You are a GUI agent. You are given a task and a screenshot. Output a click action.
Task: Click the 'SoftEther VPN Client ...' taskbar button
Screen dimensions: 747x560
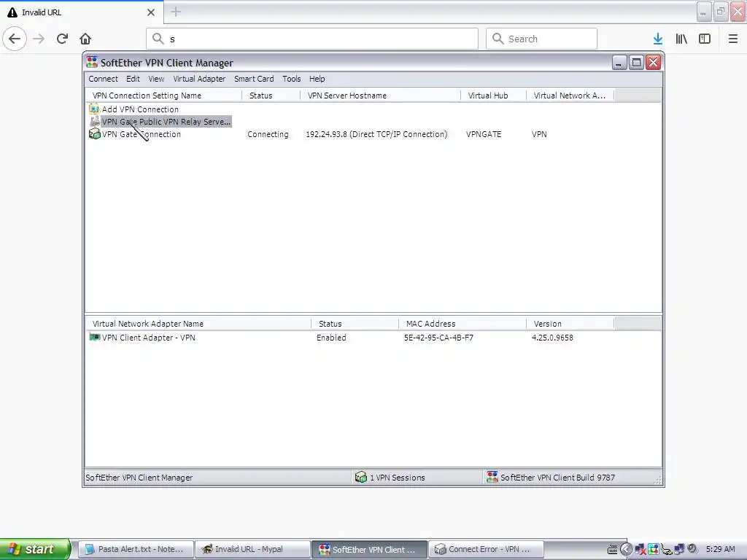coord(369,550)
